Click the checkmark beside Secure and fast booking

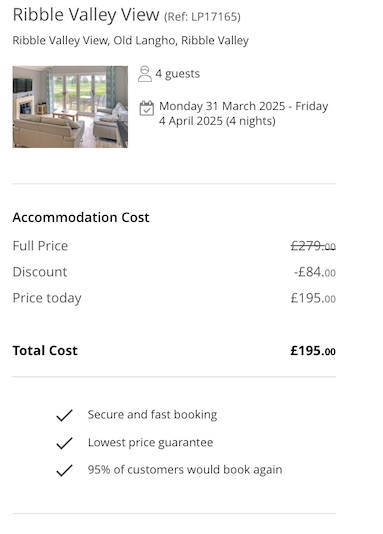64,415
